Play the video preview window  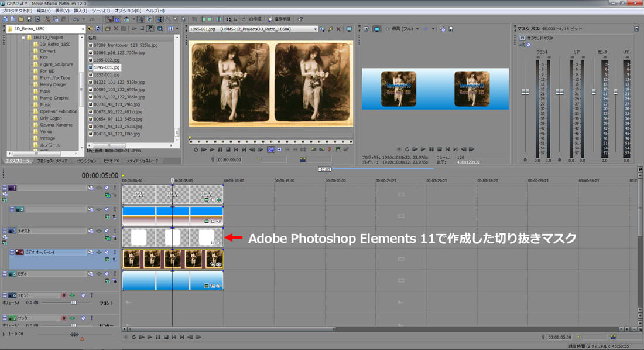(423, 149)
